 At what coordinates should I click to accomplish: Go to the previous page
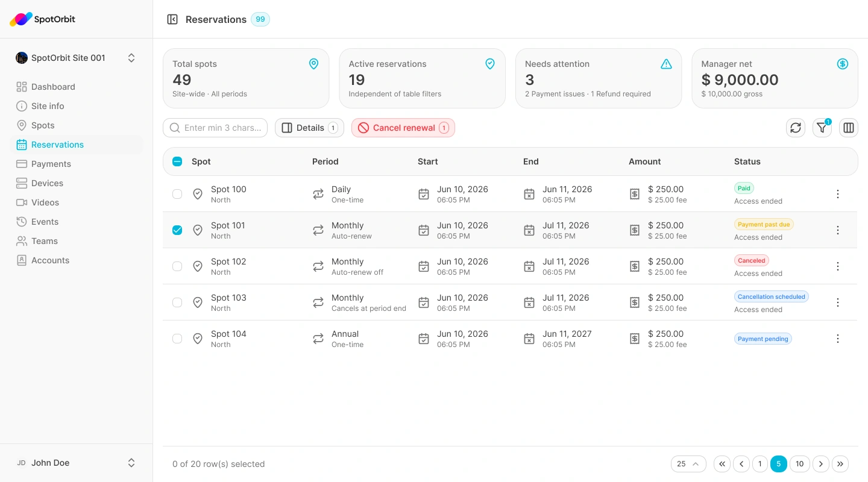741,464
